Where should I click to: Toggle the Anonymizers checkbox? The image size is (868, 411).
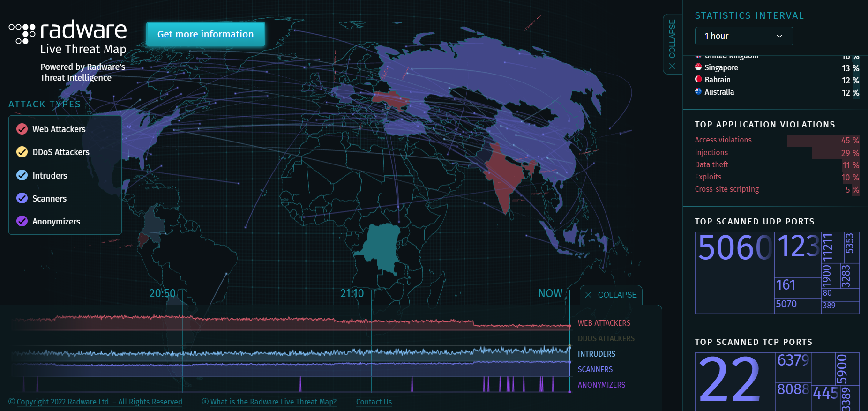(22, 221)
